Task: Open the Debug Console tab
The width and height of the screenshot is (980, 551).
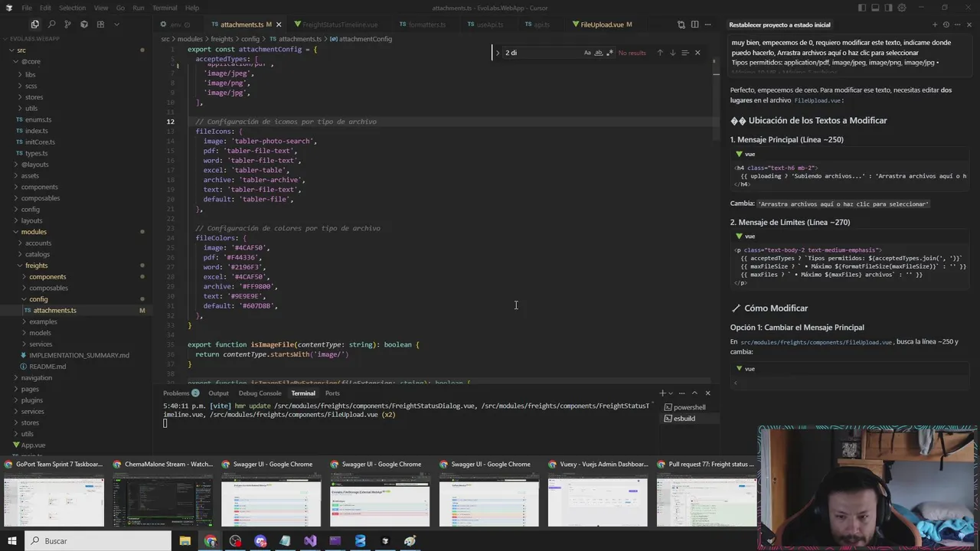Action: [x=260, y=393]
